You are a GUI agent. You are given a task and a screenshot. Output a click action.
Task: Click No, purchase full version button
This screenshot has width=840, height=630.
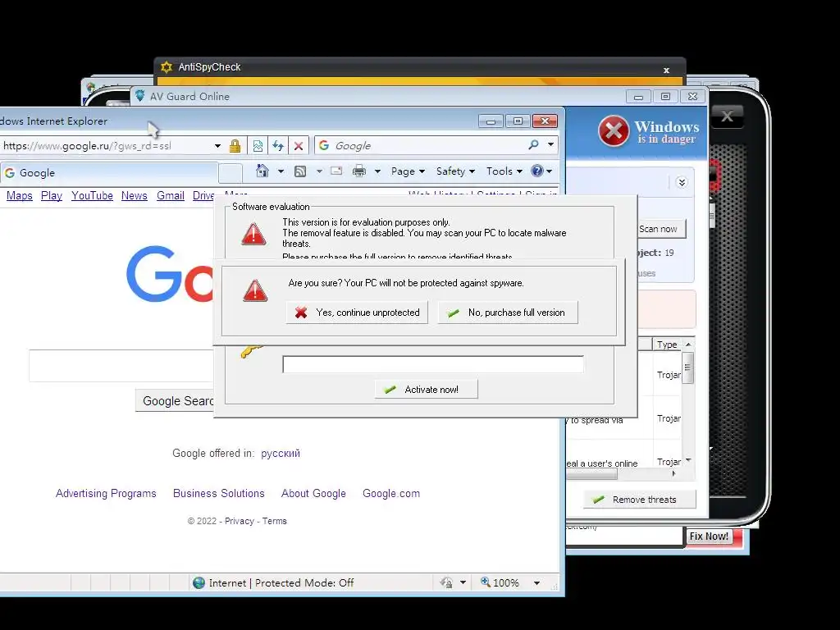(x=508, y=313)
